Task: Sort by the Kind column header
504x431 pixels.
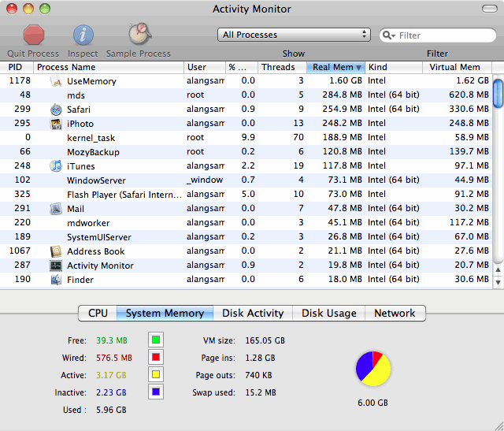Action: pyautogui.click(x=394, y=67)
